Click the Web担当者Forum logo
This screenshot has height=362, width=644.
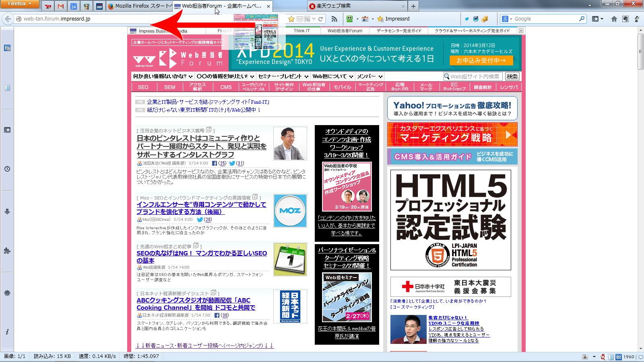[178, 58]
